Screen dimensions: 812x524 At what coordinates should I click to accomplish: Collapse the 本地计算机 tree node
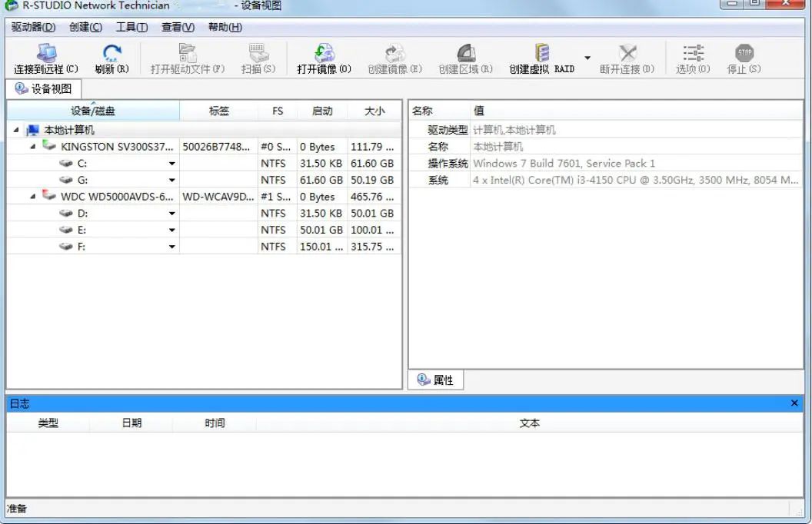tap(16, 130)
